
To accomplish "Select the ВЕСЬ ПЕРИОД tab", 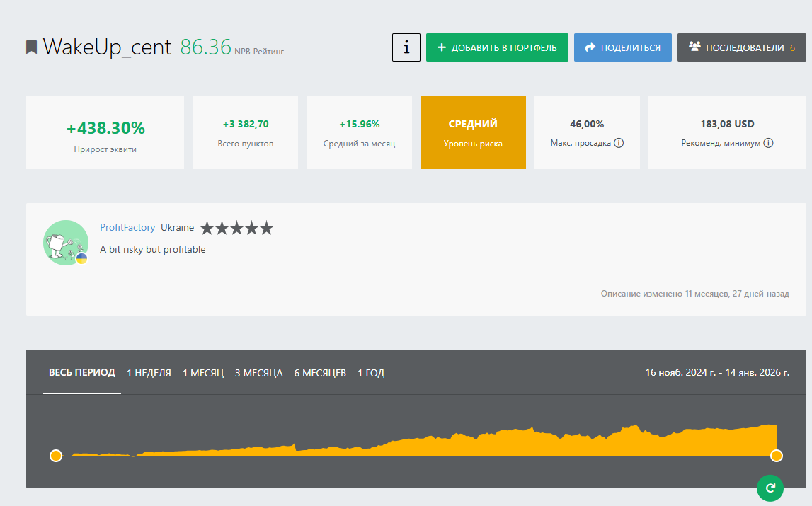I will 82,373.
